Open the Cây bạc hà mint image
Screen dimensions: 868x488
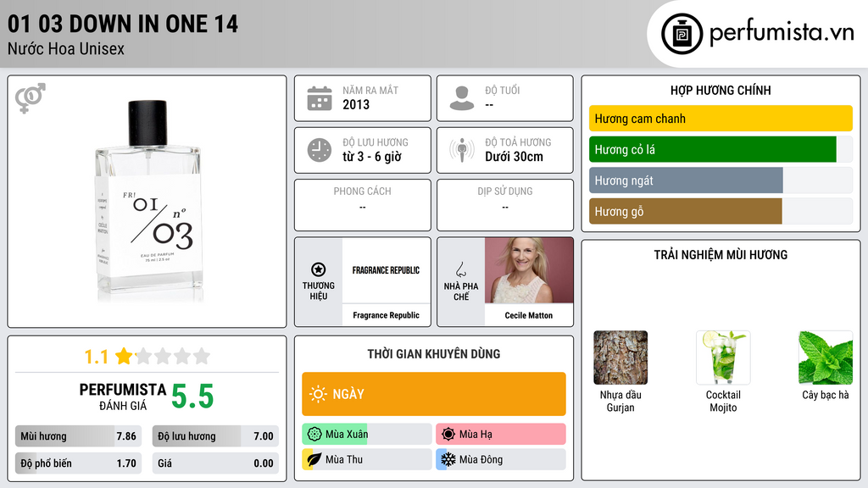click(826, 358)
